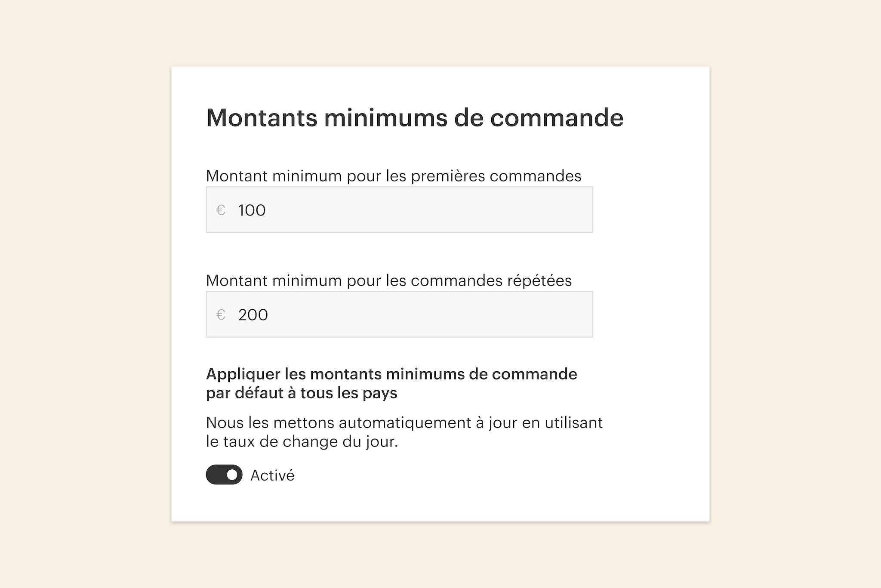Click the "Montants minimums de commande" heading
881x588 pixels.
[415, 118]
